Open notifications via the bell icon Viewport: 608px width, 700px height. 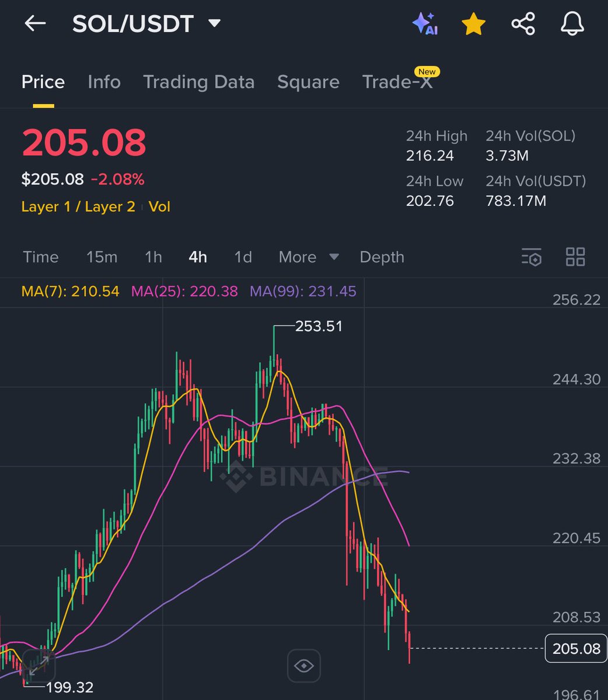click(x=571, y=24)
